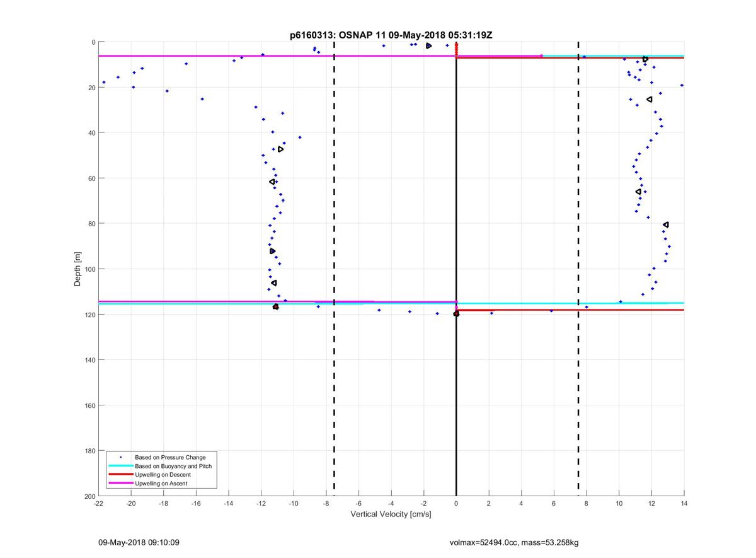Click legend entry 'Upwelling on Ascent'
Screen dimensions: 756x558
(161, 483)
